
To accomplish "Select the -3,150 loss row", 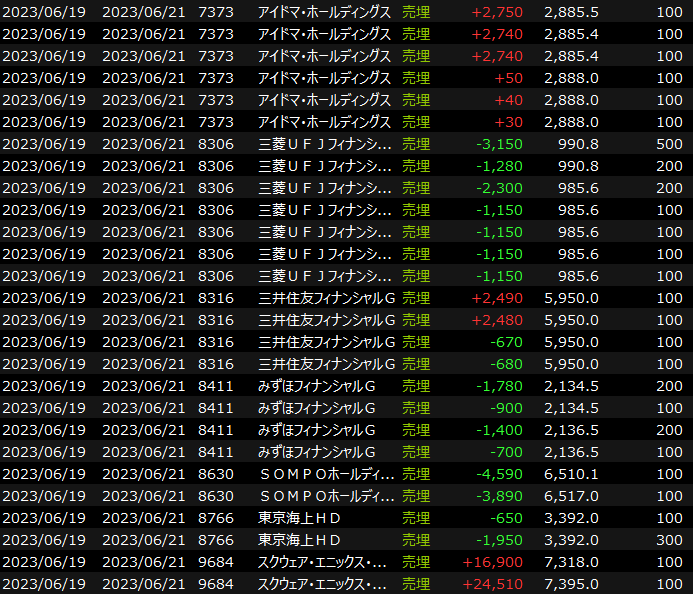I will (499, 144).
